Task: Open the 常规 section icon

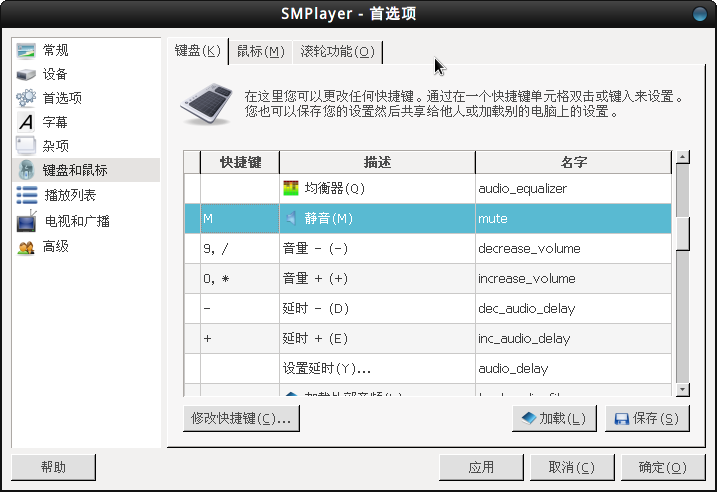Action: click(26, 51)
